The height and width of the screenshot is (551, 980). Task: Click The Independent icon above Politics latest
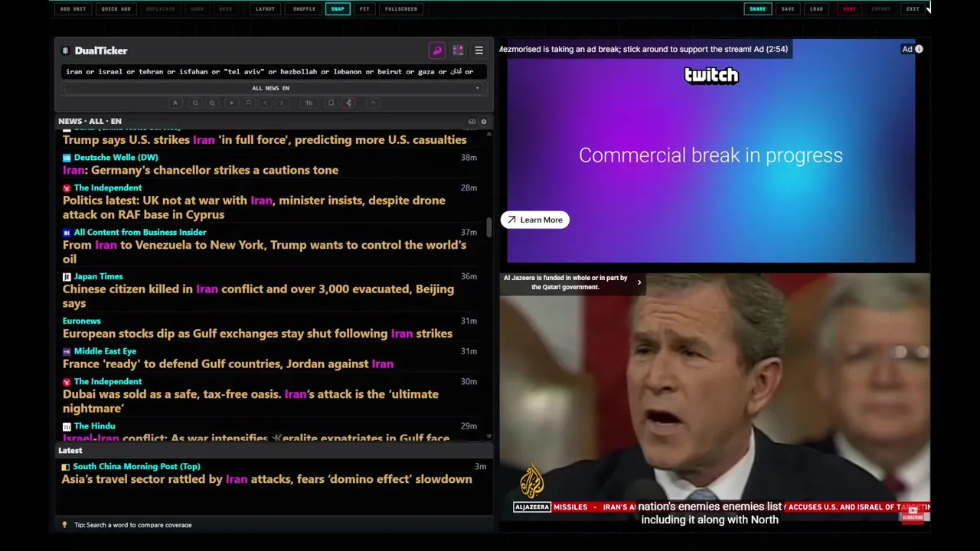point(67,187)
